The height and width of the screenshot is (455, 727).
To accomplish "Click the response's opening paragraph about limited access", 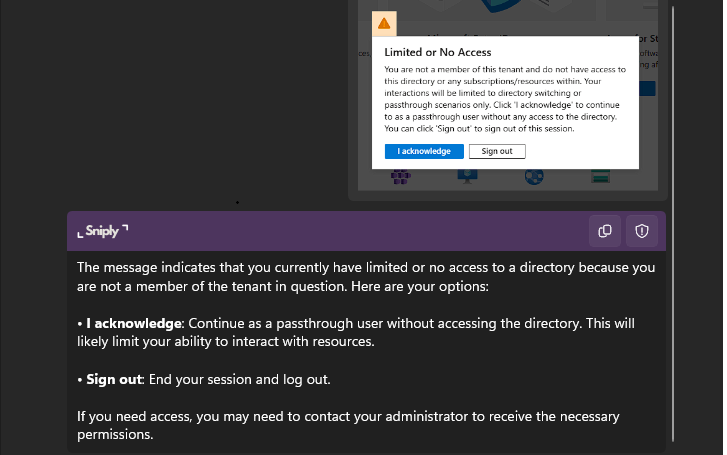I will click(366, 277).
